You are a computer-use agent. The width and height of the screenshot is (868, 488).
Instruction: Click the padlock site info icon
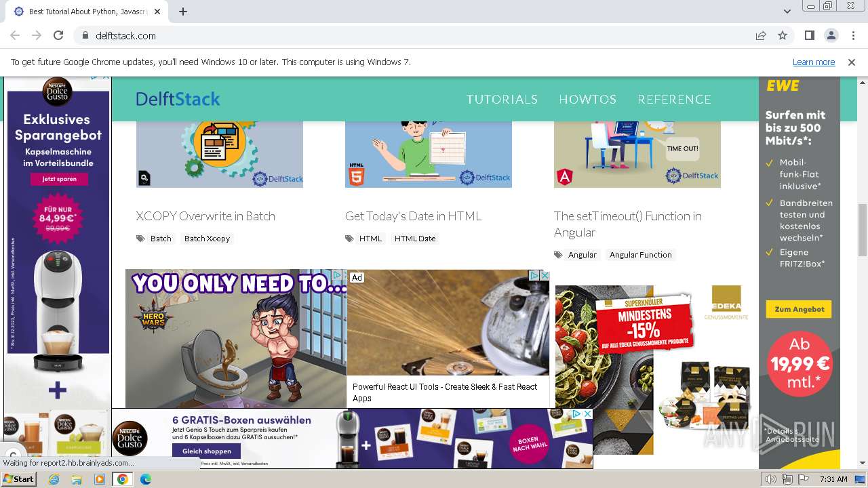click(x=85, y=35)
